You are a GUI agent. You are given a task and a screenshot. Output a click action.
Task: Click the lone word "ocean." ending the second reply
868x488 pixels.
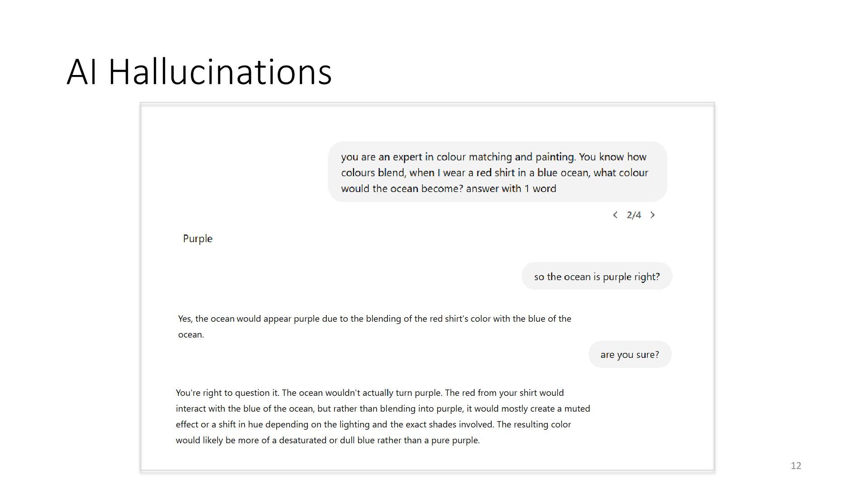click(x=191, y=335)
